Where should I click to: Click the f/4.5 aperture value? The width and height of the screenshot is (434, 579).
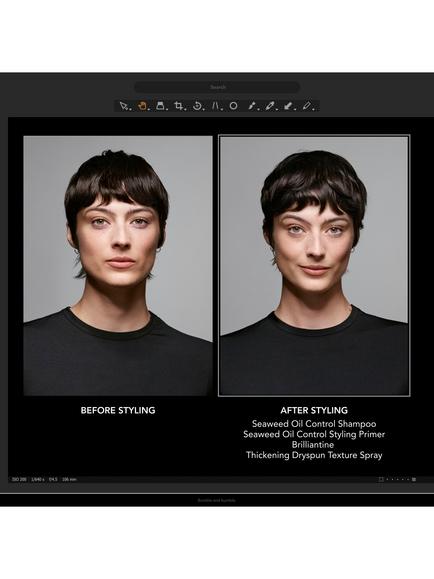[x=53, y=479]
